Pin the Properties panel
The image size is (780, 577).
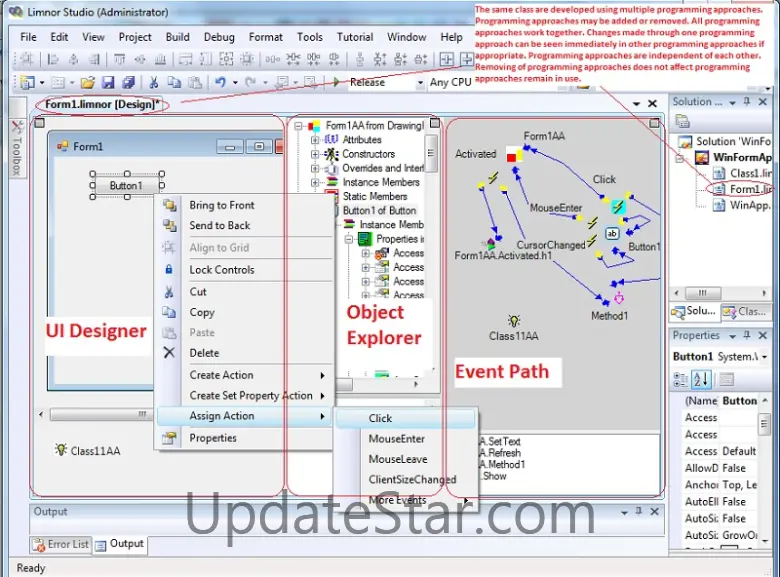747,335
